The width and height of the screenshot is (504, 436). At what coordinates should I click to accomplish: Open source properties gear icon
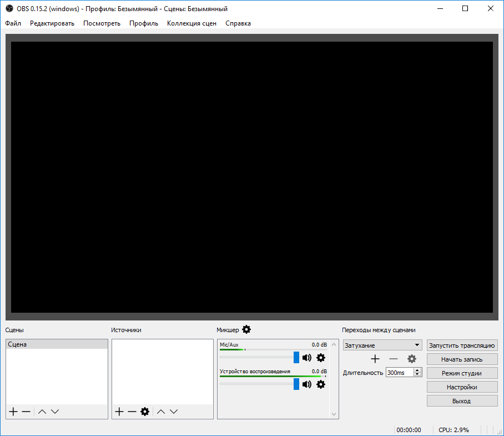coord(145,412)
